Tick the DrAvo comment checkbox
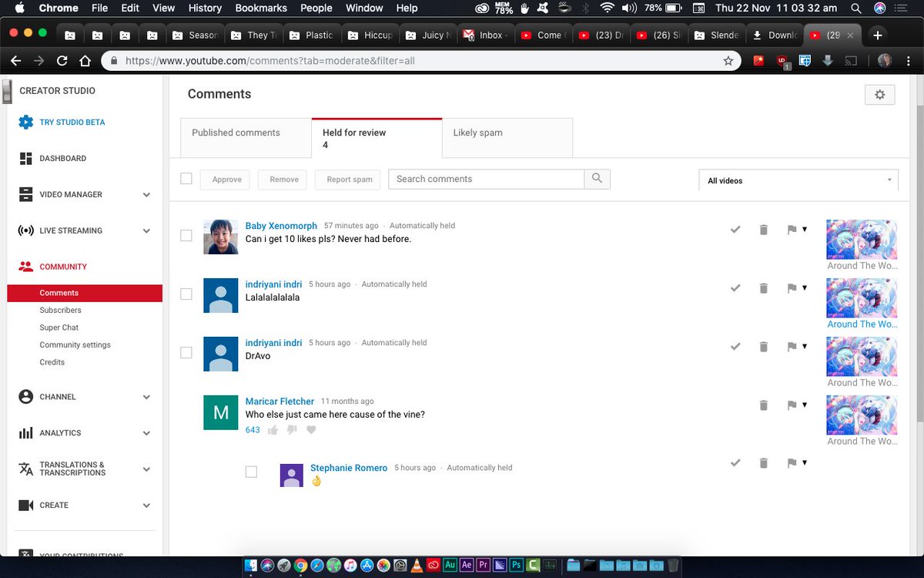The height and width of the screenshot is (578, 924). click(x=186, y=353)
